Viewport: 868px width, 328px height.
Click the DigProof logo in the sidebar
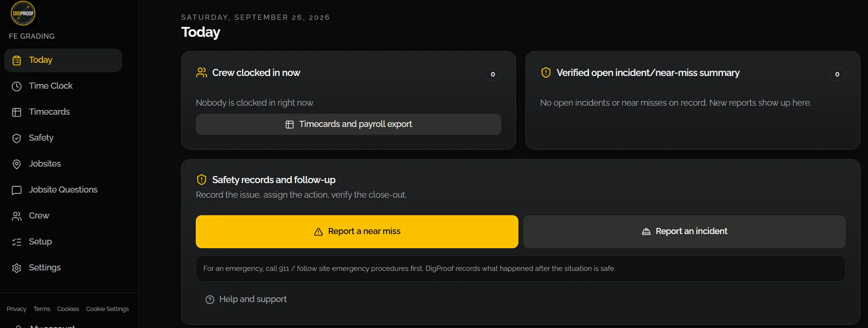23,13
